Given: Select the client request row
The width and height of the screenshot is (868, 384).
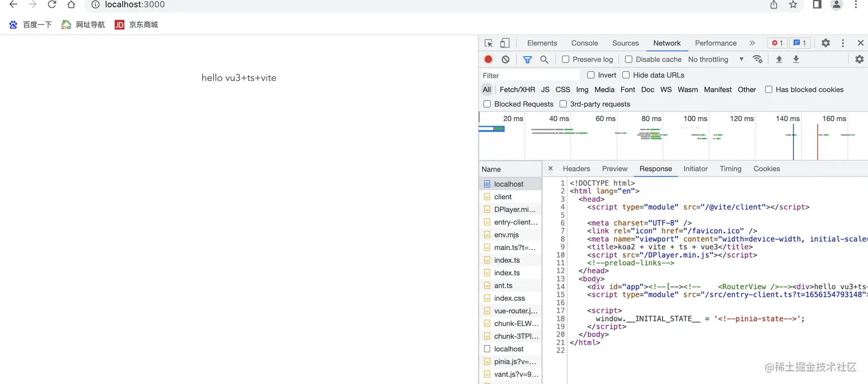Looking at the screenshot, I should point(510,197).
